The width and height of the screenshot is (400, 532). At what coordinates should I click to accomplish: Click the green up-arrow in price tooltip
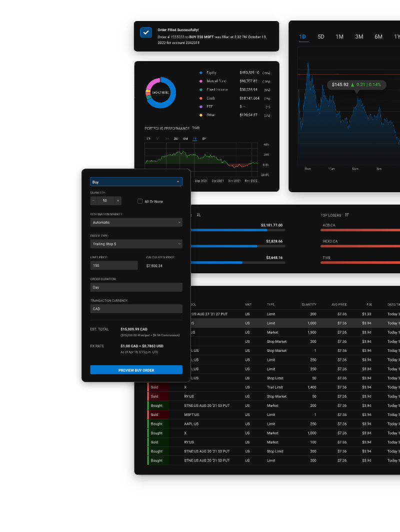(x=352, y=85)
